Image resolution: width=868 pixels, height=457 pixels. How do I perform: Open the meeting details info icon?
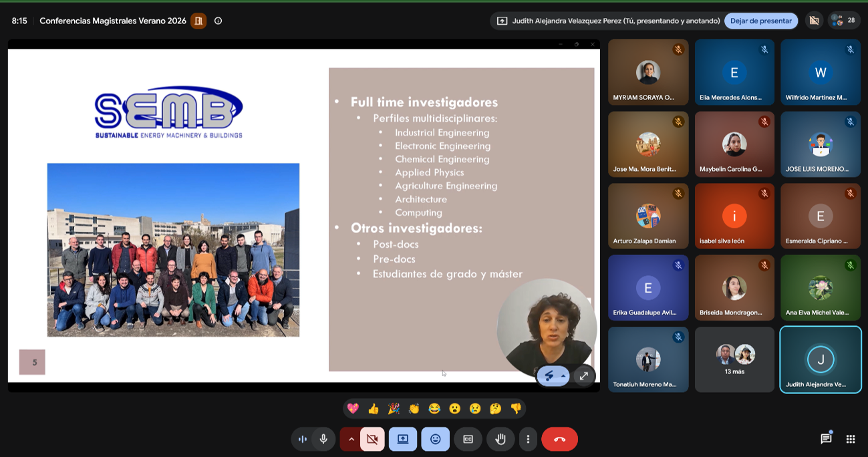(218, 21)
